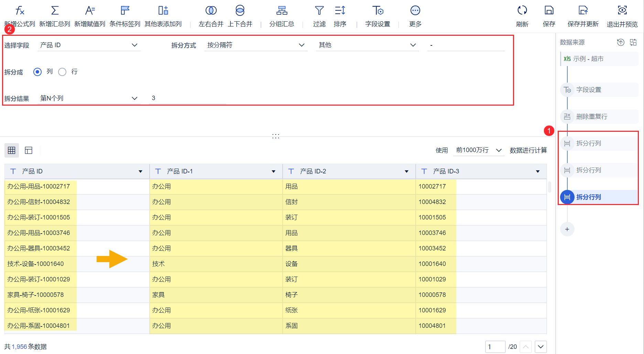
Task: Open the left-right merge tool
Action: click(211, 16)
